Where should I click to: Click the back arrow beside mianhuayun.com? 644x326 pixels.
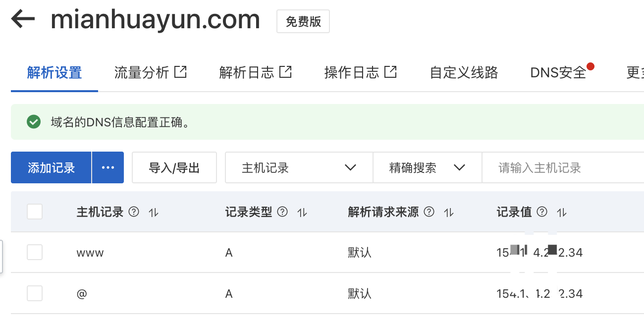pos(23,20)
